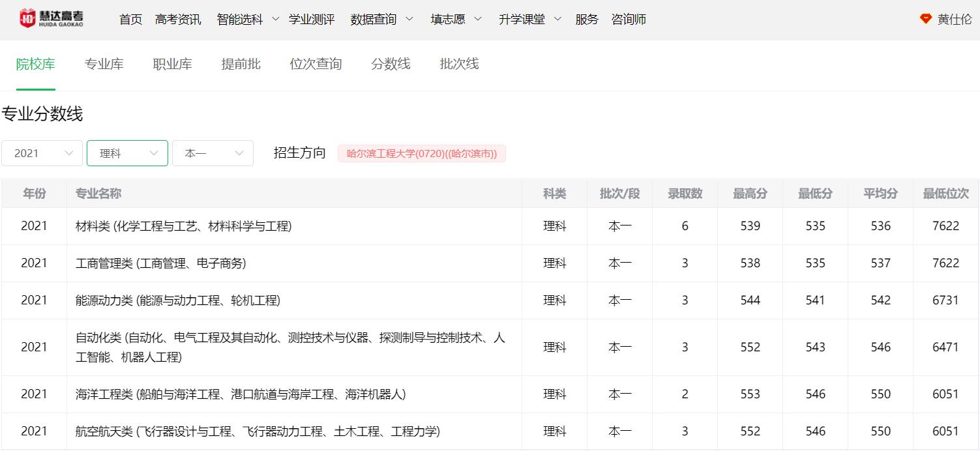Open the 数据查询 navigation menu
Viewport: 980px width, 451px height.
pos(381,20)
